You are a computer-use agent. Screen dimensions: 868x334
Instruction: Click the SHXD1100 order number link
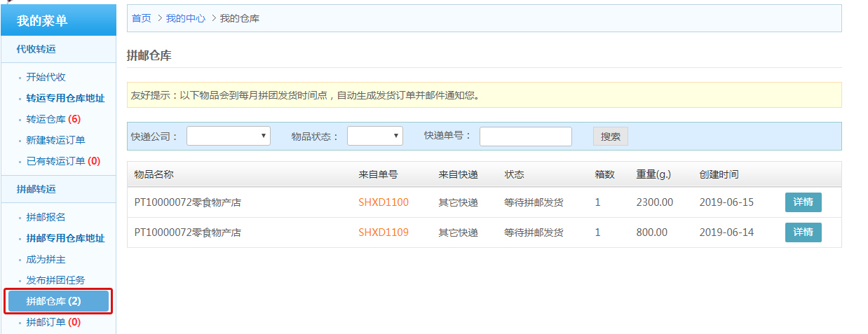[x=383, y=202]
